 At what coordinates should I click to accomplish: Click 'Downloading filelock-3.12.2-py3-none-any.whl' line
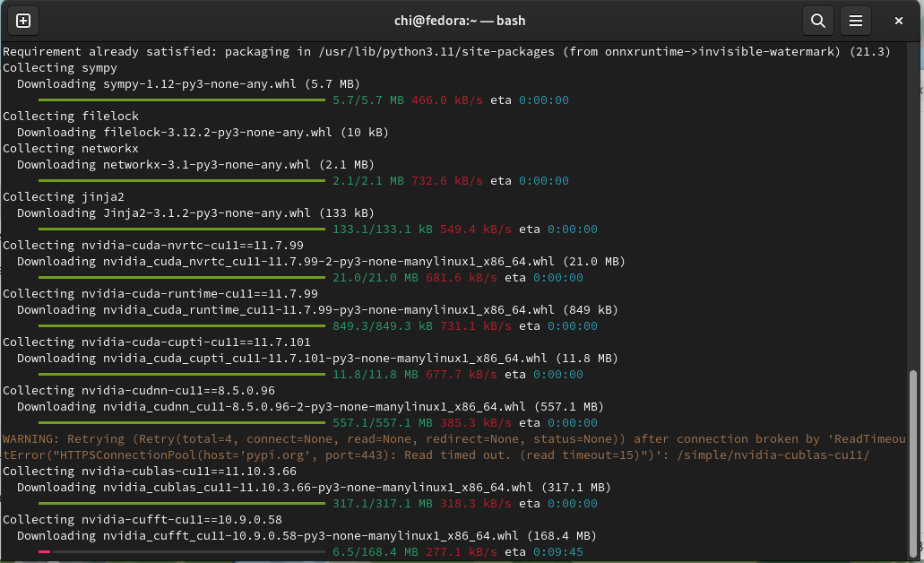point(203,132)
